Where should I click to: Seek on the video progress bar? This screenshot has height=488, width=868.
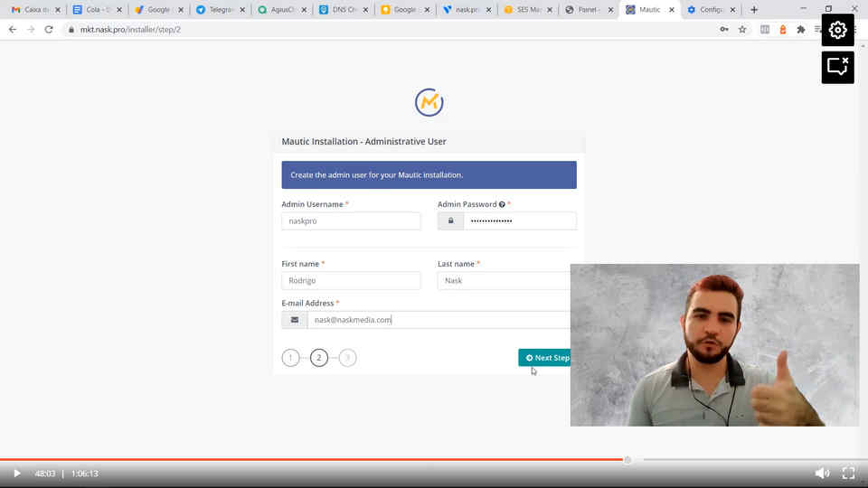coord(362,460)
